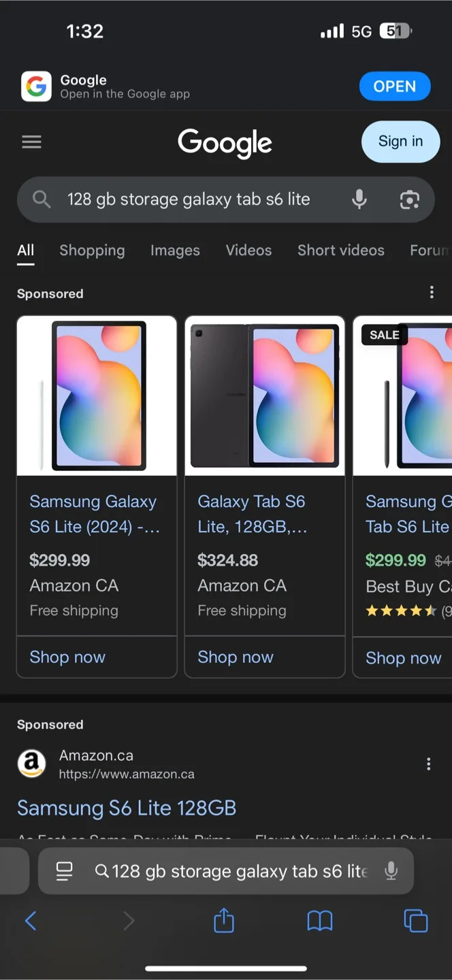Tap the Safari share icon

coord(223,921)
